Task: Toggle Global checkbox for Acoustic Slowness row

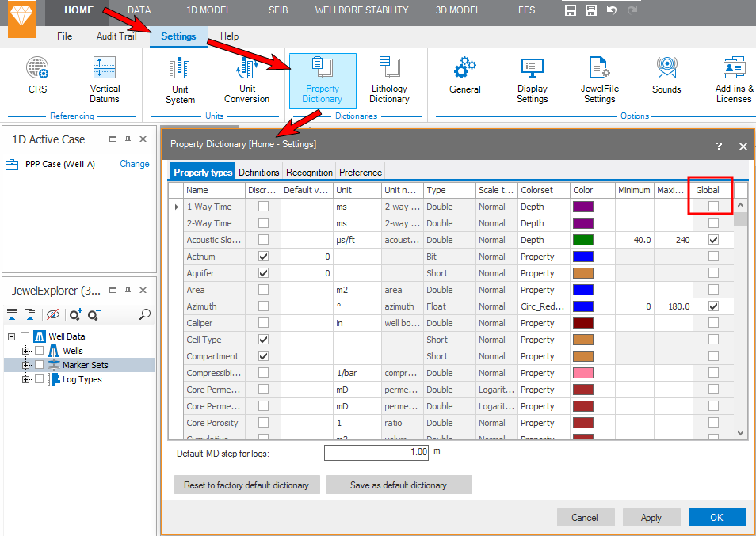Action: 714,240
